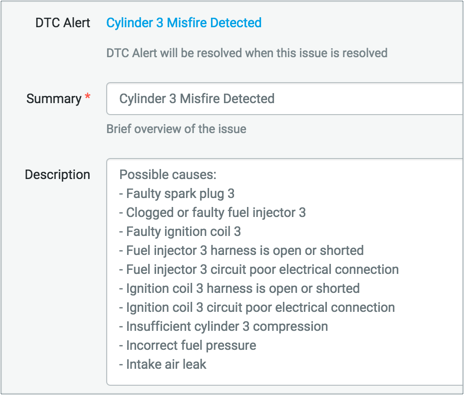Place cursor on 'Fuel injector 3 harness is open' line
This screenshot has height=395, width=464.
(241, 251)
